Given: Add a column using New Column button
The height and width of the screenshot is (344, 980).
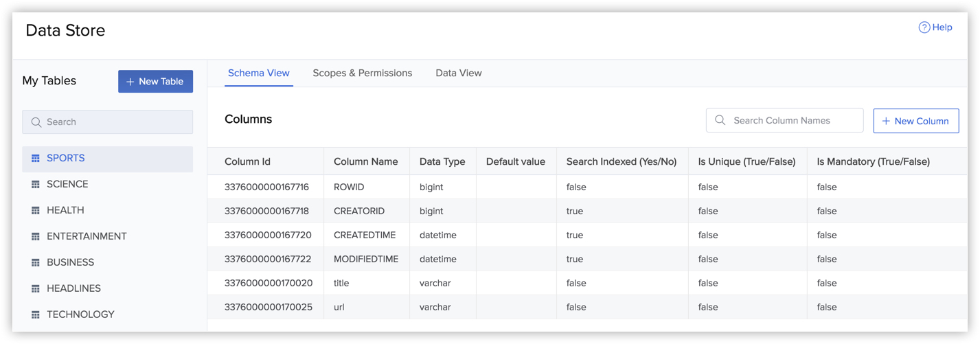Looking at the screenshot, I should click(x=915, y=121).
